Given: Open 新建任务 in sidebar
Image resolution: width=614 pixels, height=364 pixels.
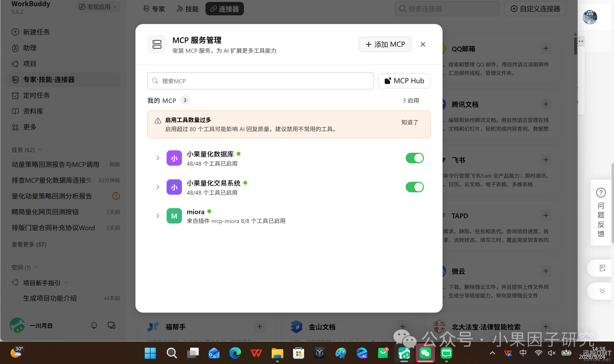Looking at the screenshot, I should 63,32.
